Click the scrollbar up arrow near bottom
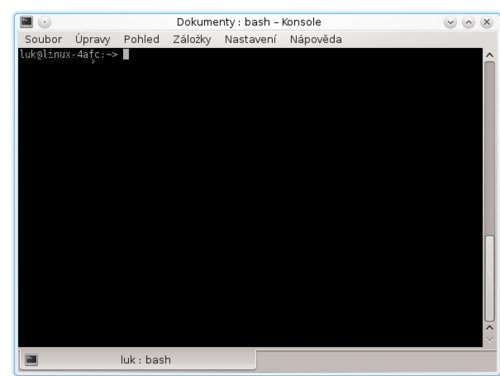Screen dimensions: 500x376 click(x=489, y=328)
